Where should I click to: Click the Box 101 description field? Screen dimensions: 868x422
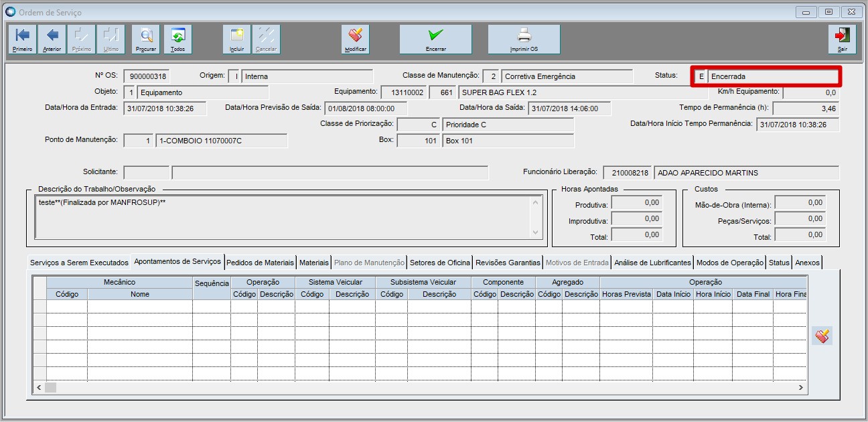(x=508, y=141)
